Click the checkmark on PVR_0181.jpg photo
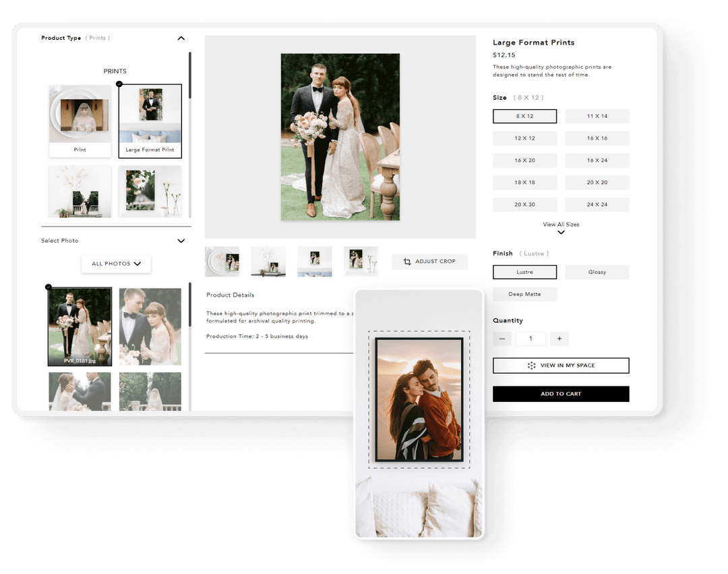Image resolution: width=728 pixels, height=574 pixels. 49,286
